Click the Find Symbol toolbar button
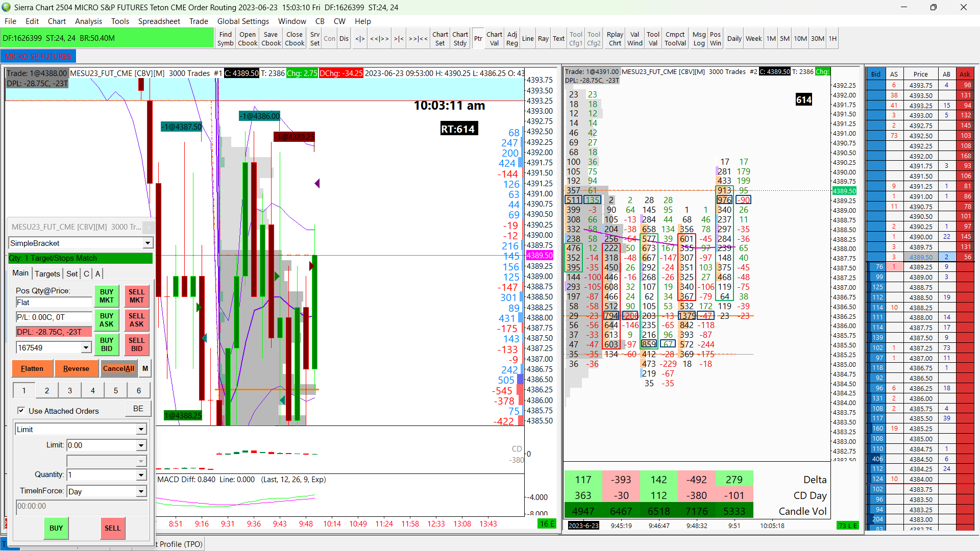The height and width of the screenshot is (551, 980). (x=225, y=39)
